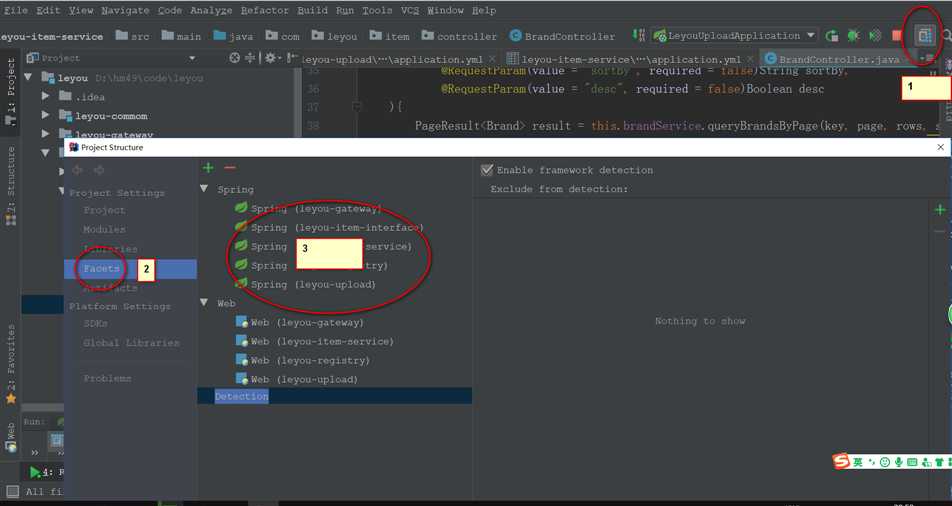Run with Coverage icon in toolbar

[875, 36]
